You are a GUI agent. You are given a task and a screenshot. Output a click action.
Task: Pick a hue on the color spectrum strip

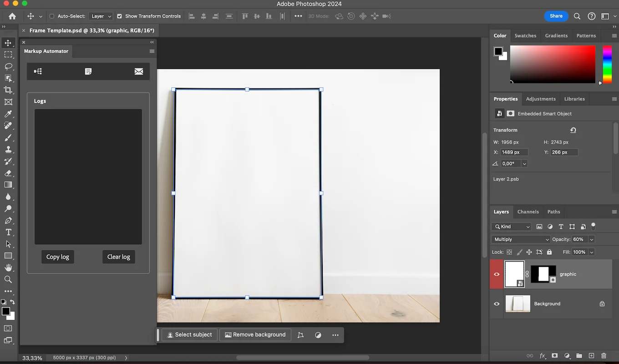tap(607, 64)
